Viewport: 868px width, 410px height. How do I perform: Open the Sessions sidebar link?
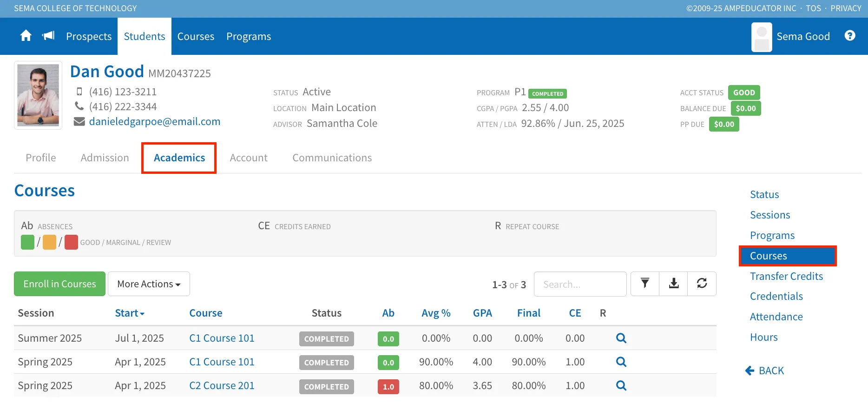pyautogui.click(x=770, y=215)
